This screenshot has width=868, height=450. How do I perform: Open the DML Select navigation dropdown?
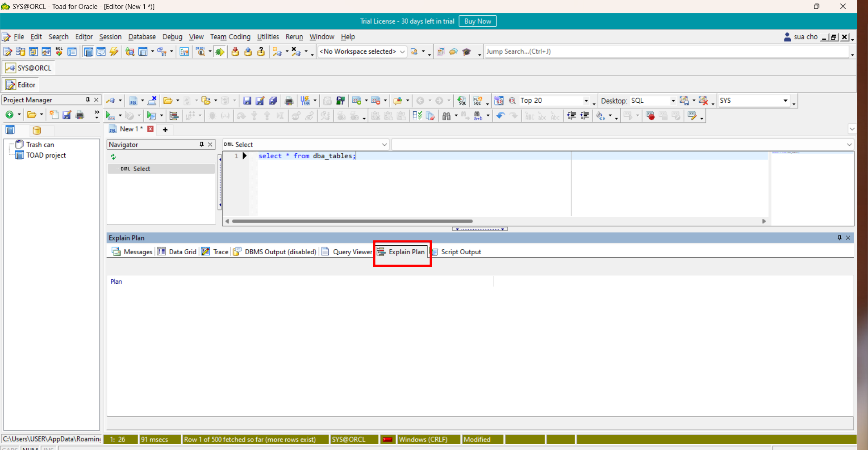point(384,144)
